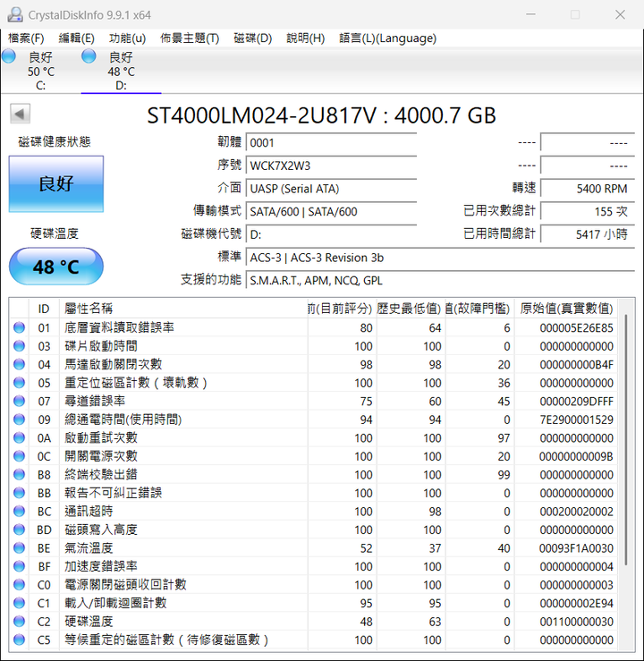Click the power-on hours field 5417 小時

click(x=587, y=234)
